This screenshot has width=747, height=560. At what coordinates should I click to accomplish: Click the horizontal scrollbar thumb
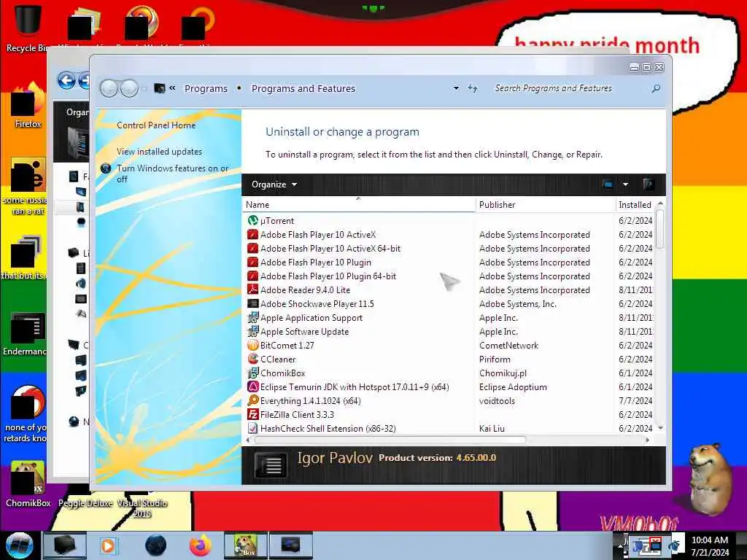click(x=390, y=440)
